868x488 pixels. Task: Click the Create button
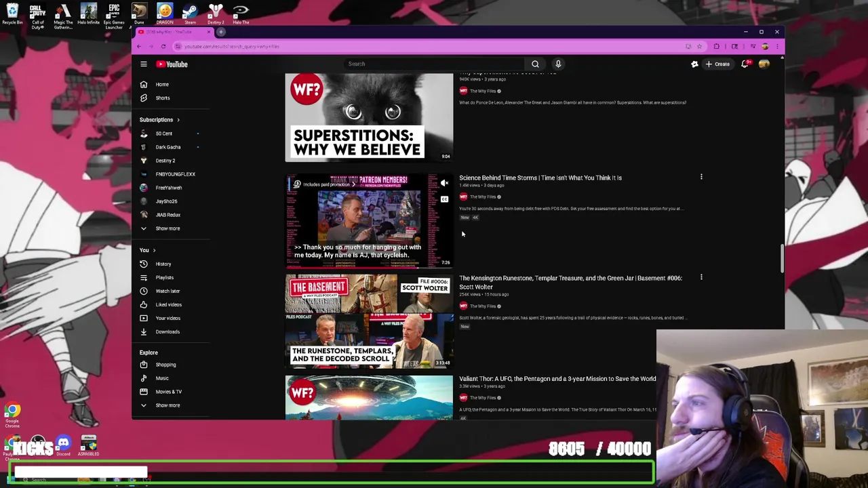point(717,64)
